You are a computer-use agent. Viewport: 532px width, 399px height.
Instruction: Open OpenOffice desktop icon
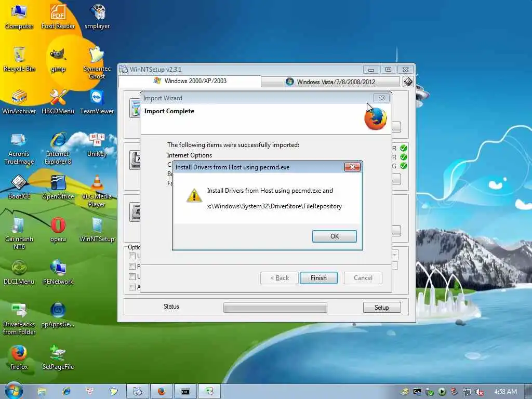point(58,187)
